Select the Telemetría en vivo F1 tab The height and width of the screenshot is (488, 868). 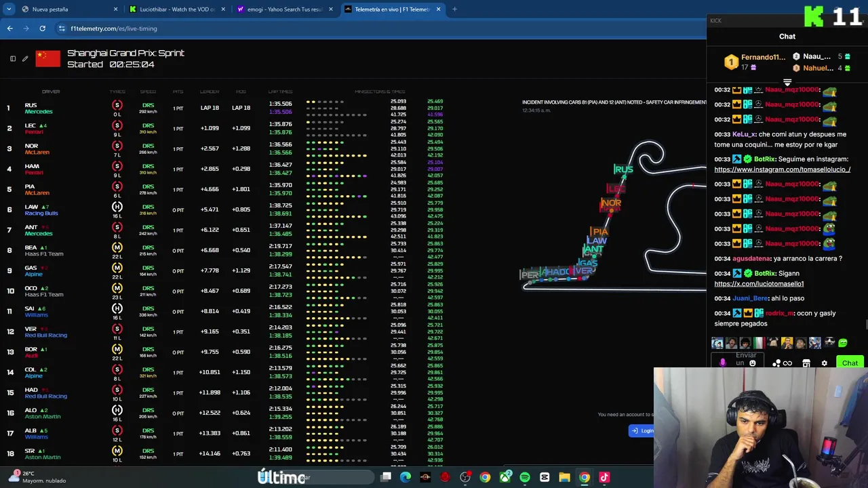pyautogui.click(x=393, y=9)
